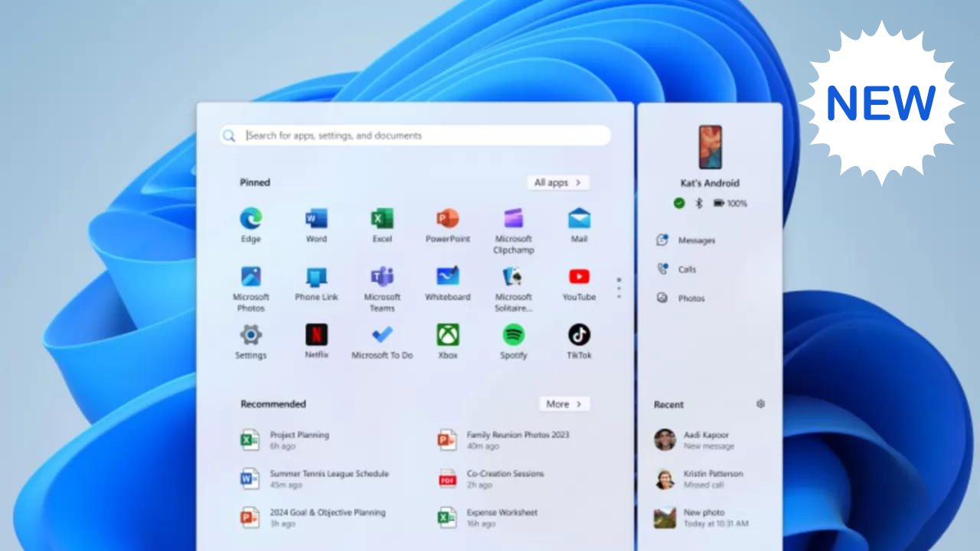980x551 pixels.
Task: Click the Recent heading in phone panel
Action: click(668, 405)
